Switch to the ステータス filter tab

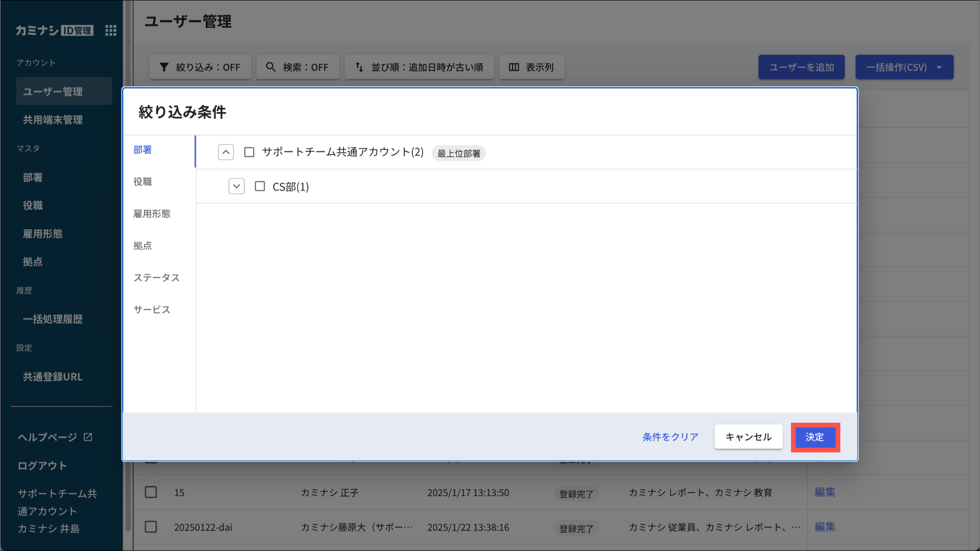[156, 278]
